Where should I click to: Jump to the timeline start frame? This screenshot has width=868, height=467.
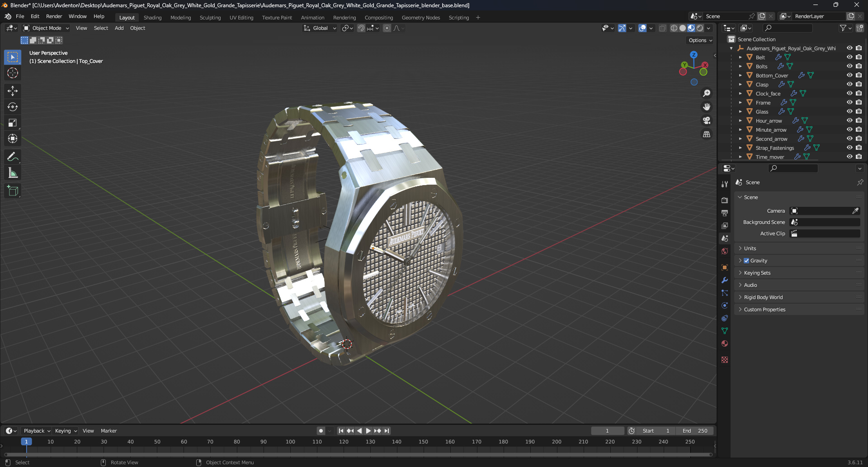pos(341,431)
